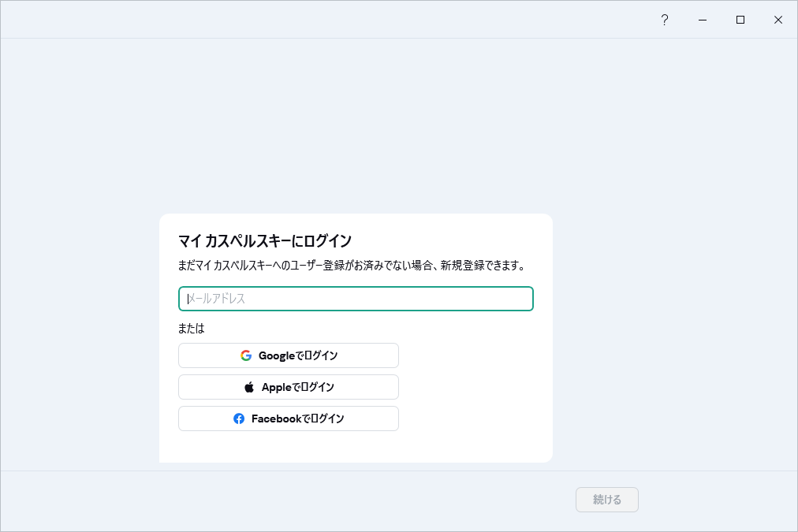Choose Appleでログイン sign-in option
The image size is (798, 532).
tap(289, 387)
